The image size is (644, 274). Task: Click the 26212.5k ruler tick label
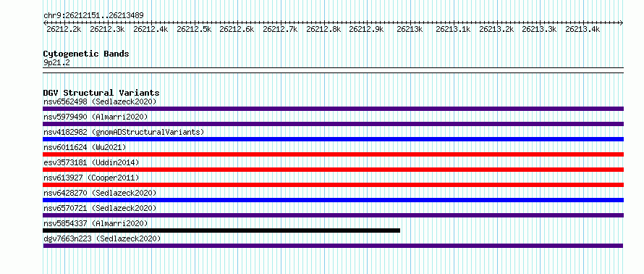coord(194,29)
